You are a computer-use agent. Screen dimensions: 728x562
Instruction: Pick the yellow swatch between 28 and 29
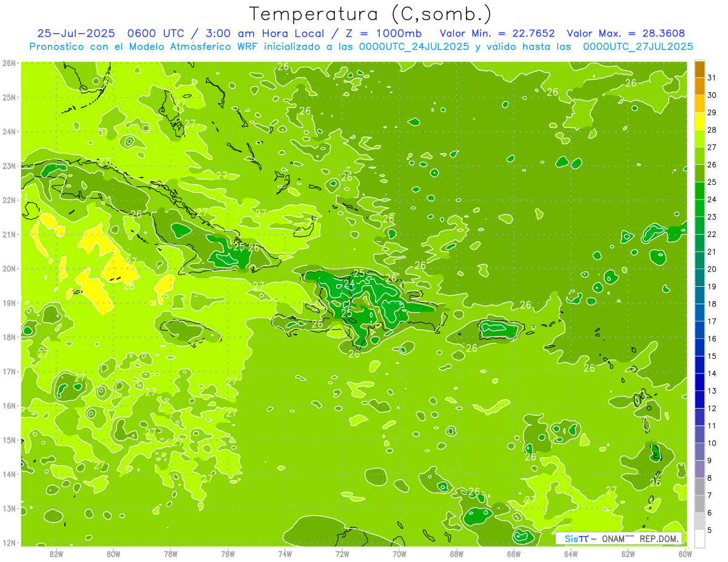pyautogui.click(x=699, y=121)
